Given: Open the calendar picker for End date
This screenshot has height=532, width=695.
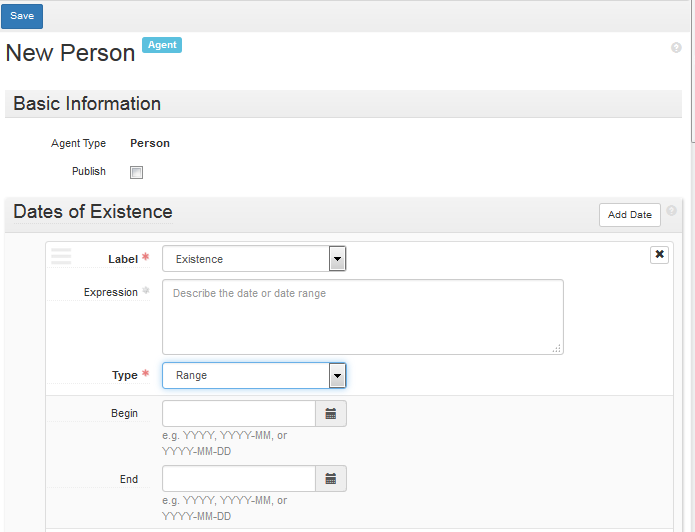Looking at the screenshot, I should [331, 478].
